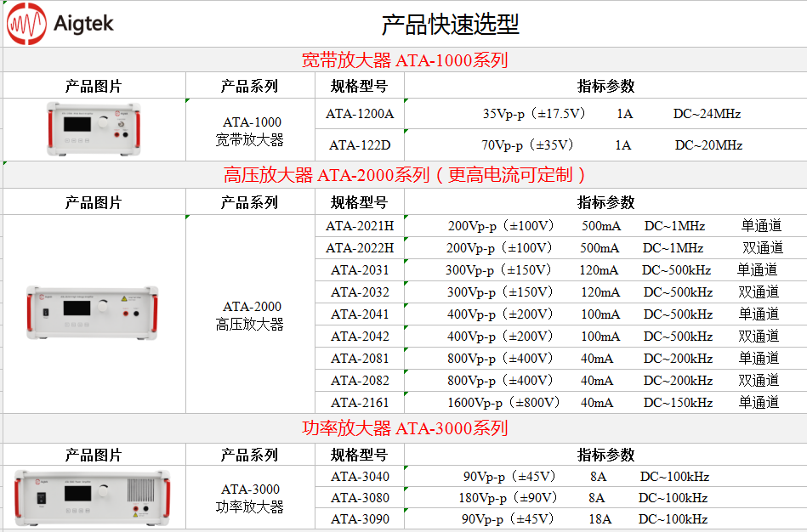Click the 1600Vp-p (±800V) value cell
This screenshot has height=532, width=807.
pos(510,403)
